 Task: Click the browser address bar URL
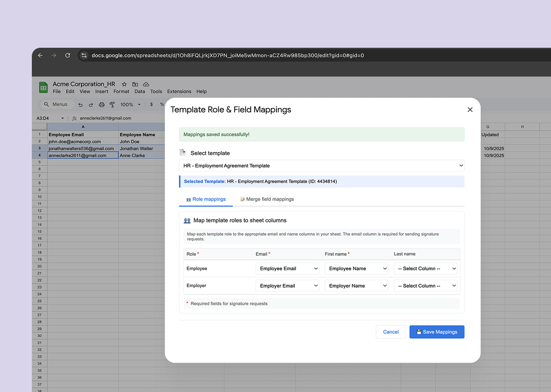(x=228, y=55)
